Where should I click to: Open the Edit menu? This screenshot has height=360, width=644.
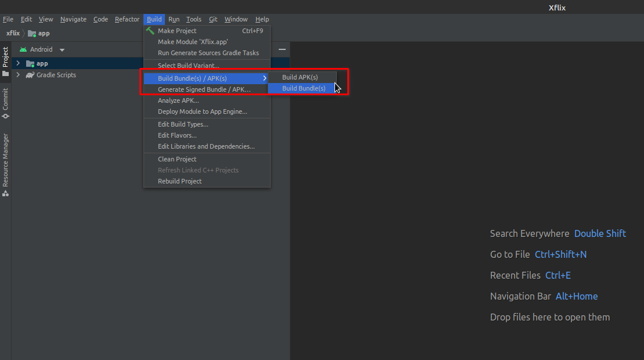click(26, 19)
